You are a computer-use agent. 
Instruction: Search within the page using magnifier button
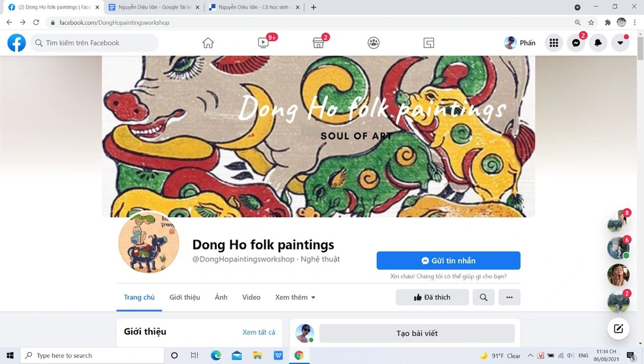pyautogui.click(x=484, y=297)
